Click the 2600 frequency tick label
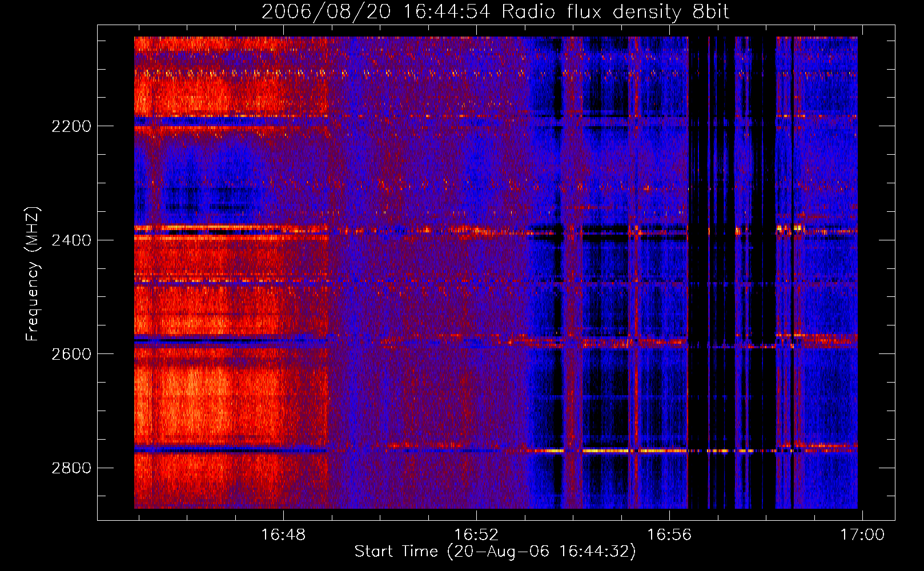924x571 pixels. tap(71, 354)
